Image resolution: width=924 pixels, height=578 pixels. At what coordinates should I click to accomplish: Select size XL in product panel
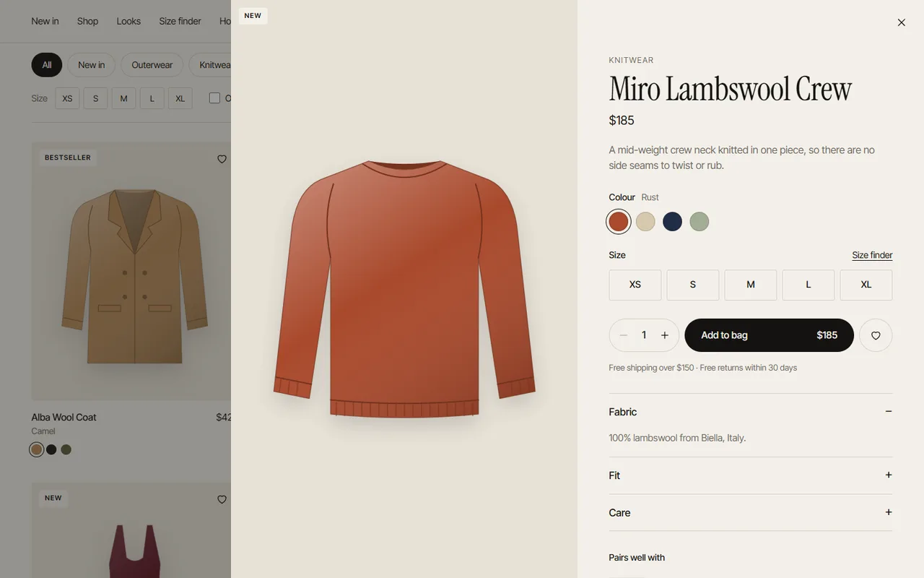(866, 285)
